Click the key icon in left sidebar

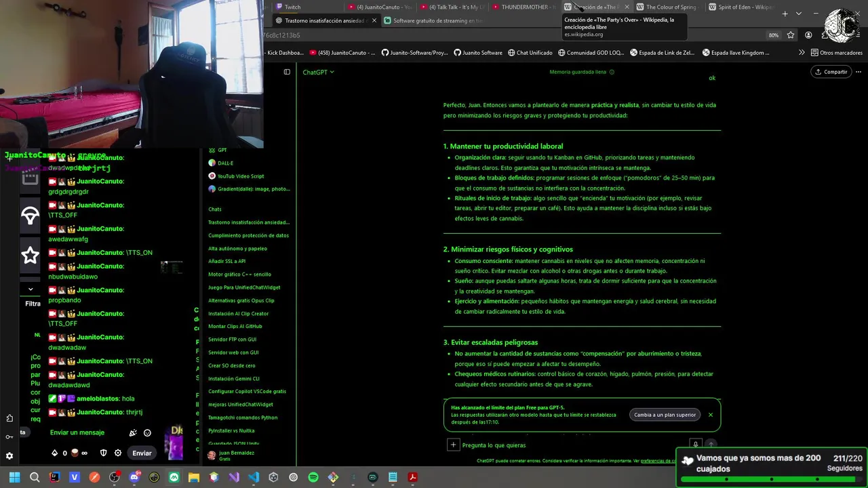click(x=9, y=436)
